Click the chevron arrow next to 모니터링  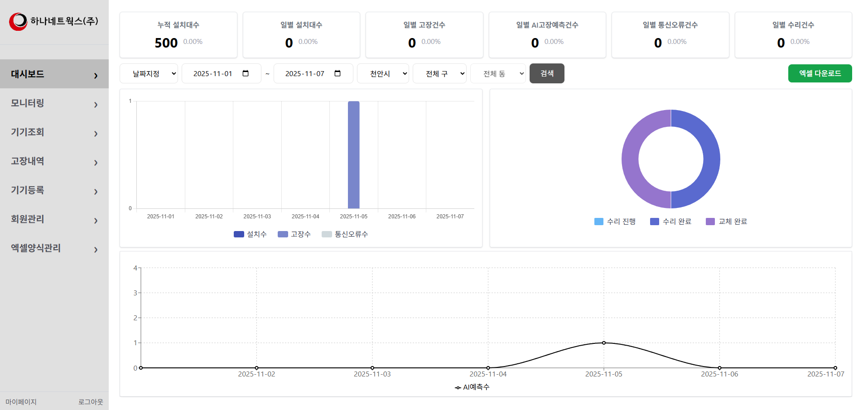96,105
